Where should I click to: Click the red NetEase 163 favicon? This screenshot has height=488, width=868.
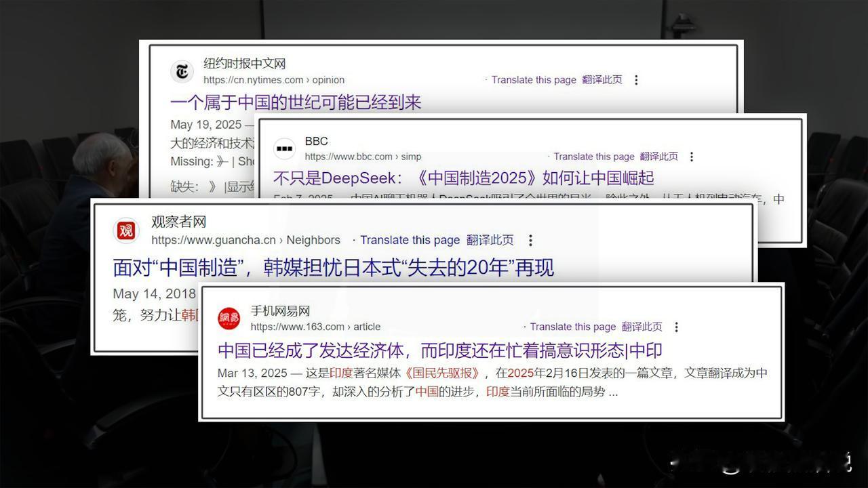pos(229,319)
